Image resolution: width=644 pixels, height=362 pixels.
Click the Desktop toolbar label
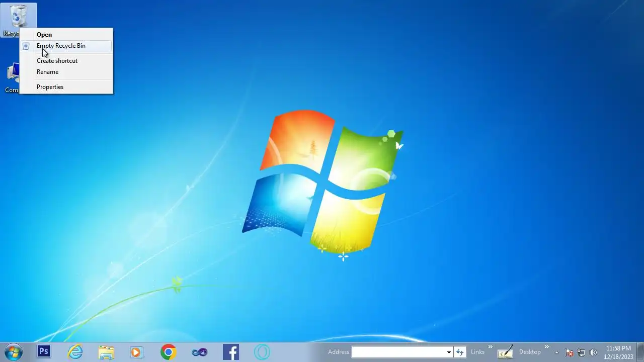(530, 352)
